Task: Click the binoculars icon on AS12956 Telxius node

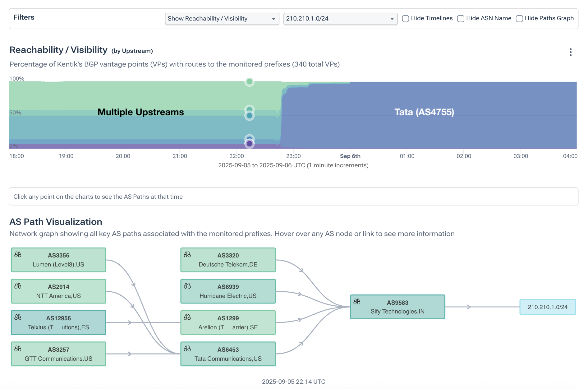Action: (x=18, y=317)
